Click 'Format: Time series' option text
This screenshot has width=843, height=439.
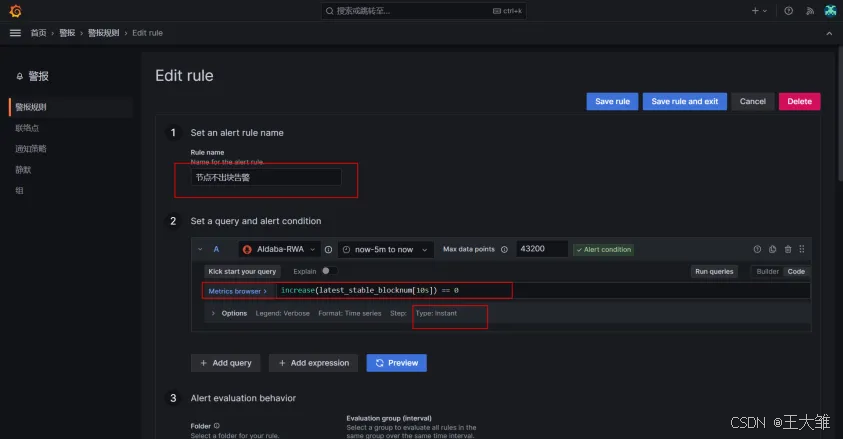point(349,313)
